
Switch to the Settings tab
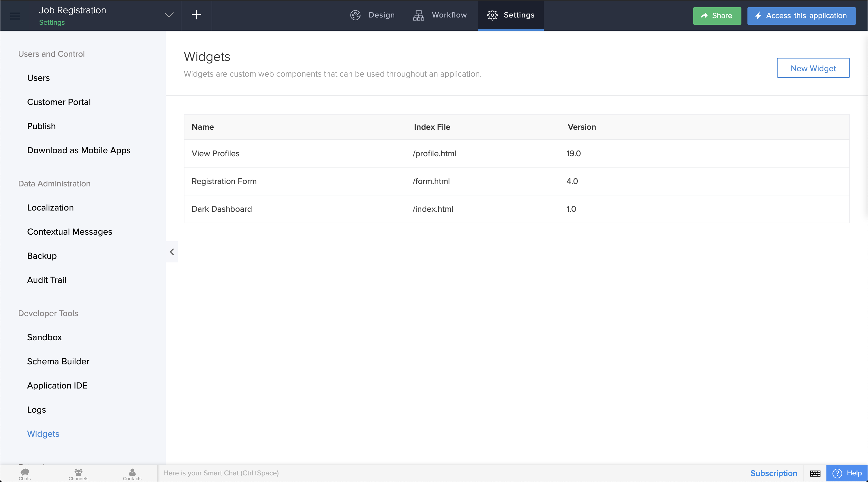[511, 15]
